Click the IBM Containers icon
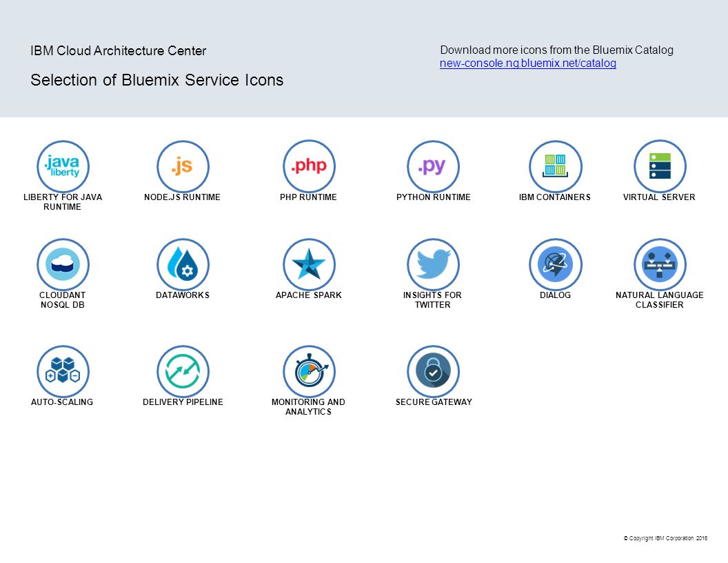 (x=556, y=166)
